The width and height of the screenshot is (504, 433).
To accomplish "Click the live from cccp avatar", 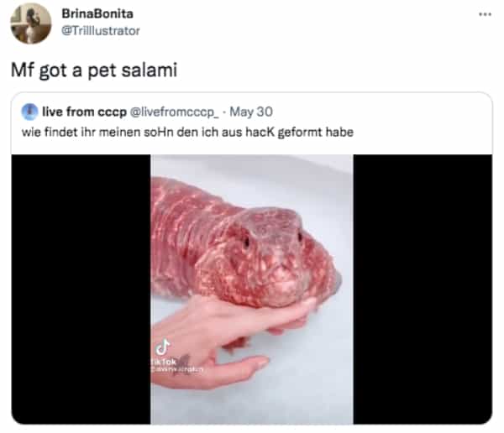I will 29,112.
